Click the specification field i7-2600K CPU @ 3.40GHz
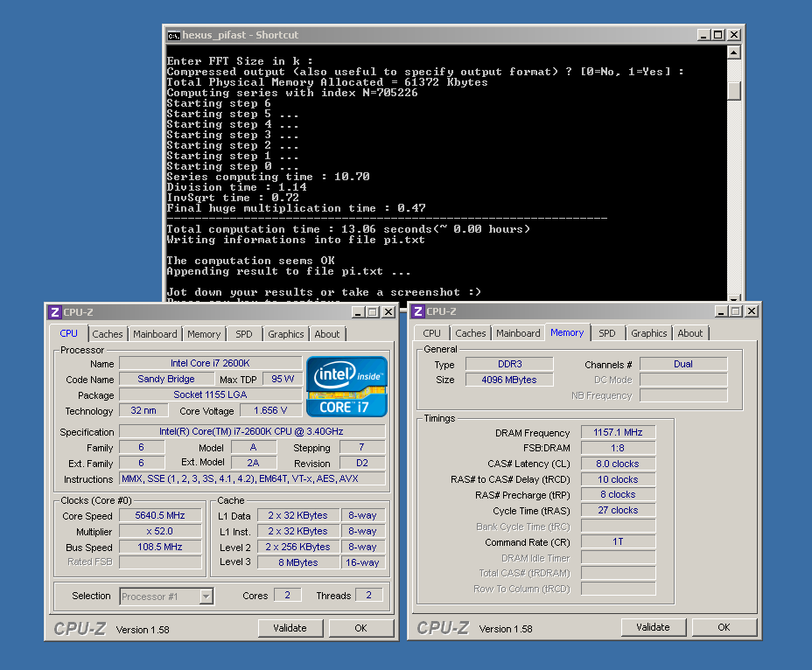812x670 pixels. tap(252, 431)
